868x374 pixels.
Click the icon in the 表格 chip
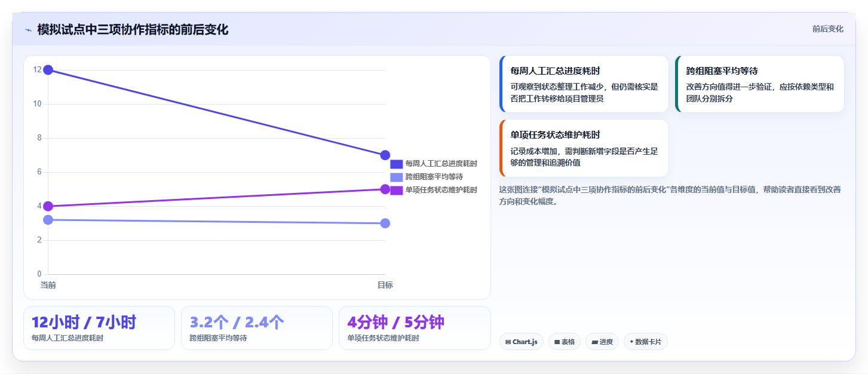point(557,342)
